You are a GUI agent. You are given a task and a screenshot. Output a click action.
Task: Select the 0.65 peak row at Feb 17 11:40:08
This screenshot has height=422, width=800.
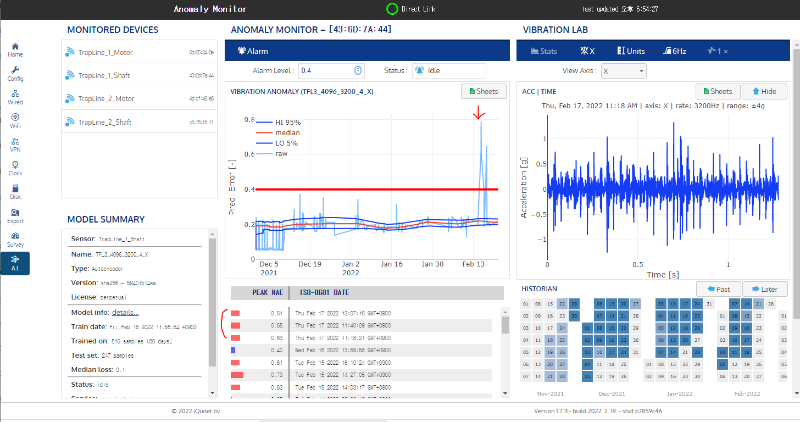361,326
